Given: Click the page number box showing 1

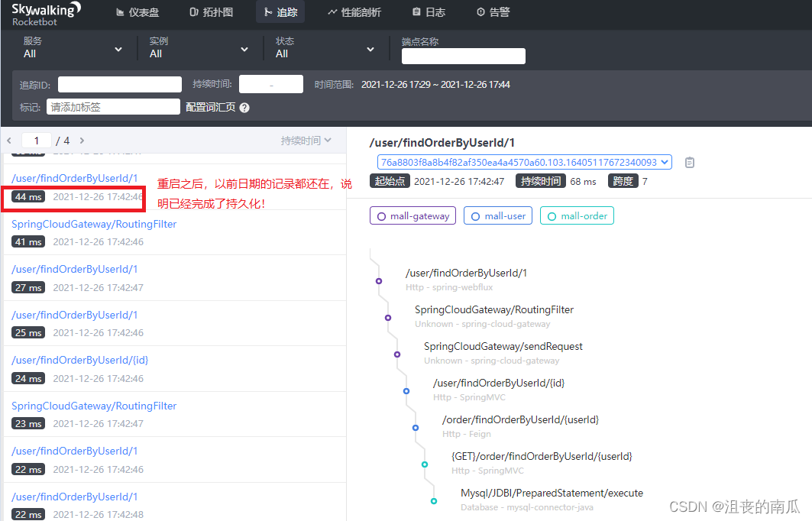Looking at the screenshot, I should pyautogui.click(x=36, y=141).
